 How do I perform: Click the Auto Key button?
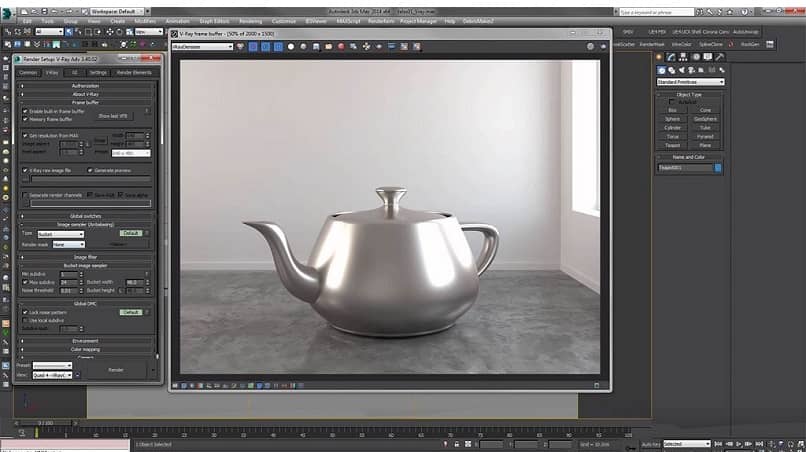[x=651, y=444]
